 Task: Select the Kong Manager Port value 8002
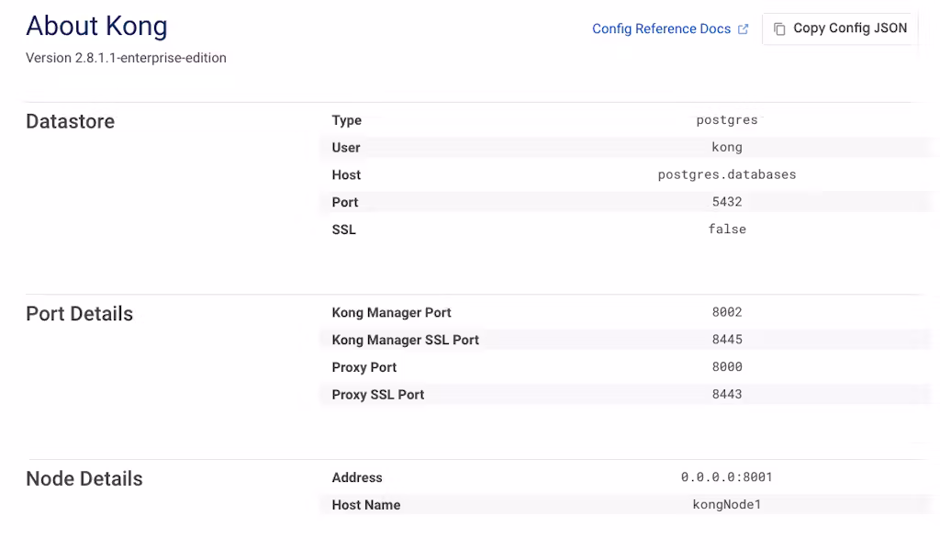tap(726, 312)
